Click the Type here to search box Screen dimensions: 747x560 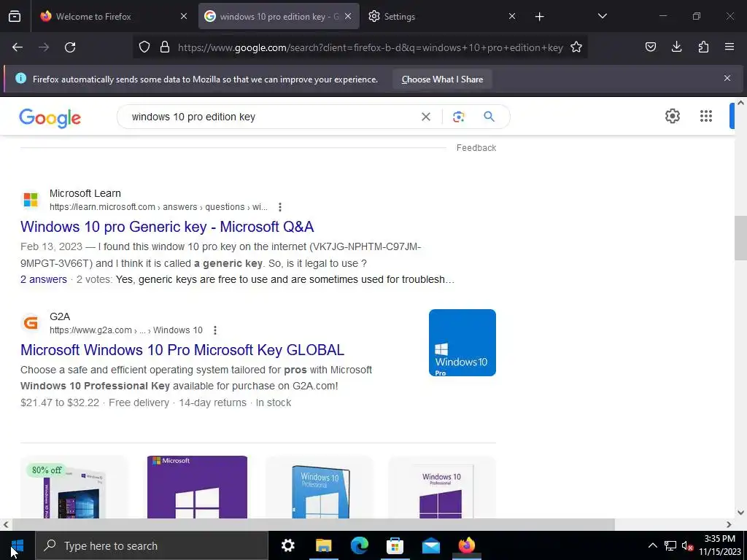(152, 545)
